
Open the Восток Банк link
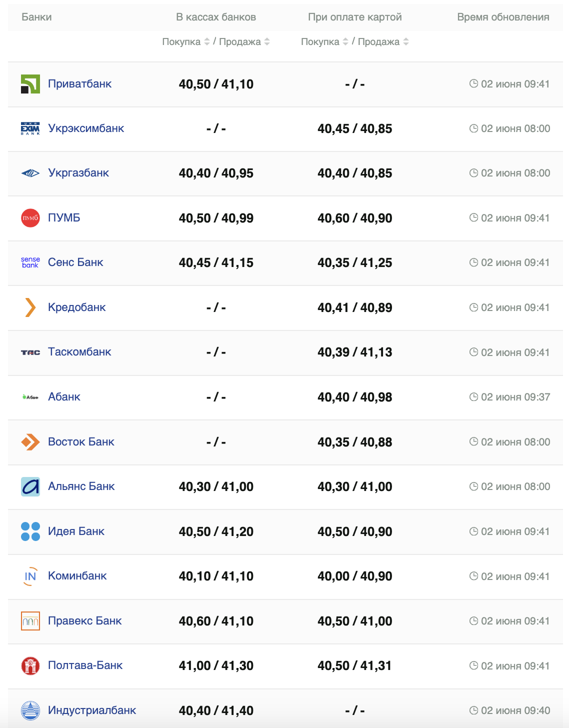(81, 442)
